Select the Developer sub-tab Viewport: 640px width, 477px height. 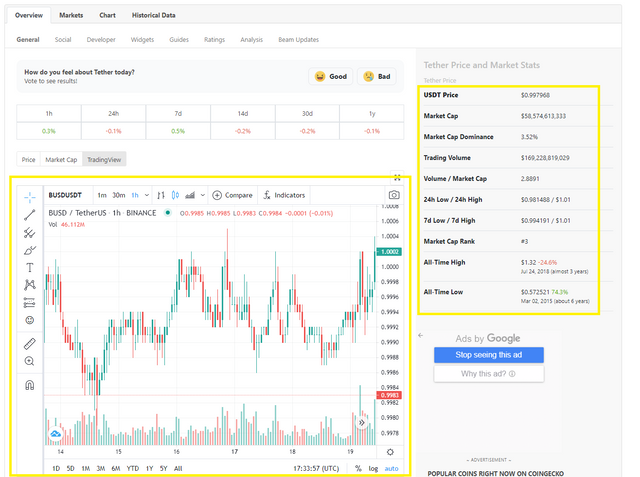101,40
